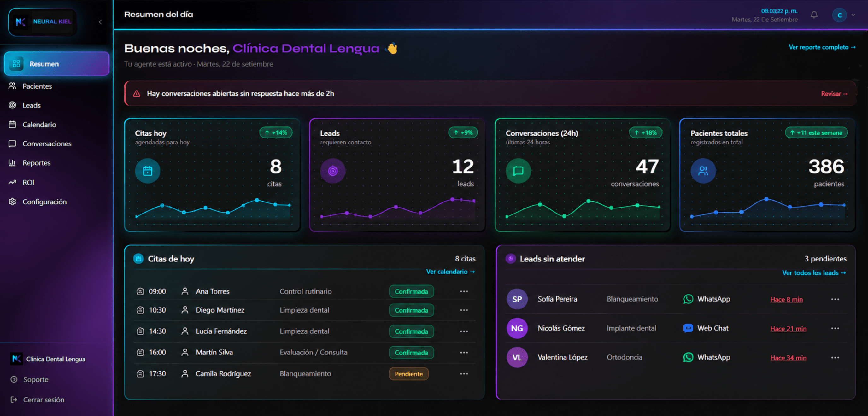This screenshot has width=868, height=416.
Task: Open Conversaciones in the sidebar
Action: point(47,144)
